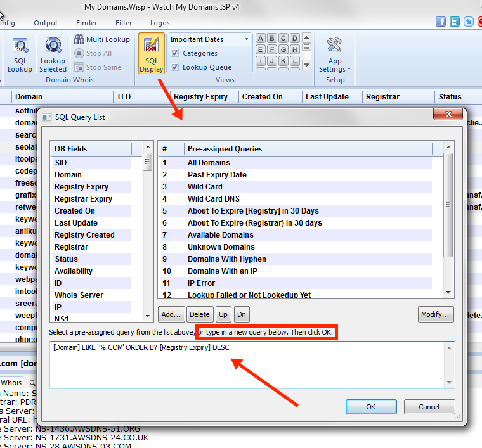Select letter filter H
Image resolution: width=482 pixels, height=448 pixels.
[294, 49]
